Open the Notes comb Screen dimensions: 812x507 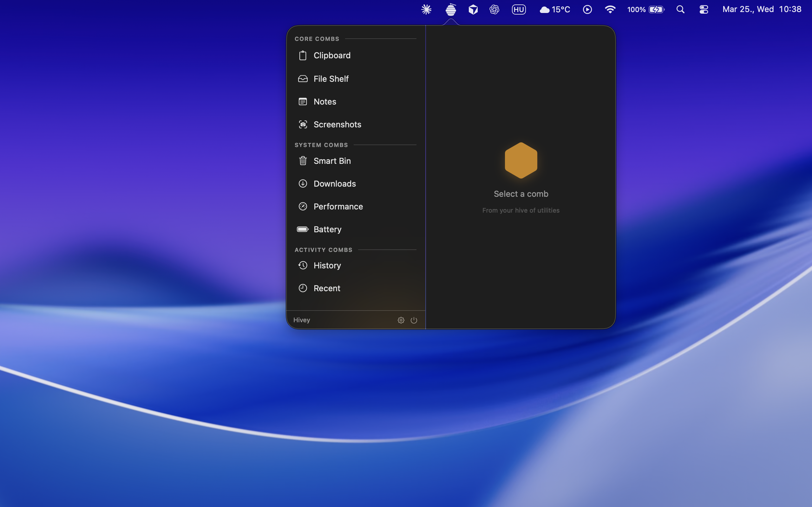[324, 102]
